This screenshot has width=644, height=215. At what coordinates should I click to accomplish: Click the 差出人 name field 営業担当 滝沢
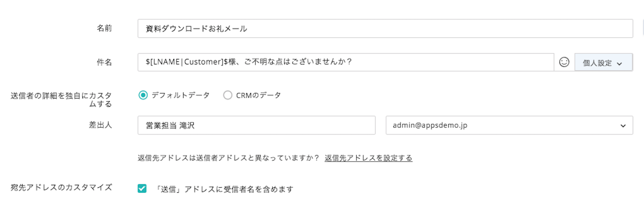pyautogui.click(x=257, y=125)
